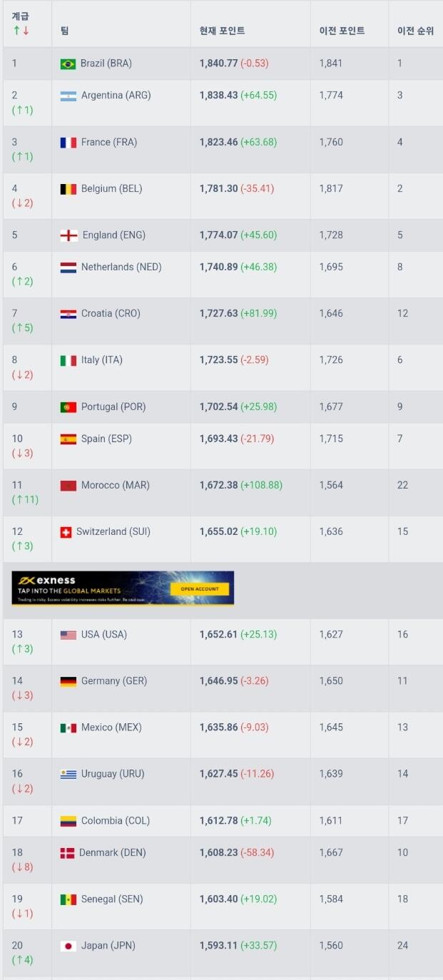Click the France flag icon

pyautogui.click(x=68, y=143)
